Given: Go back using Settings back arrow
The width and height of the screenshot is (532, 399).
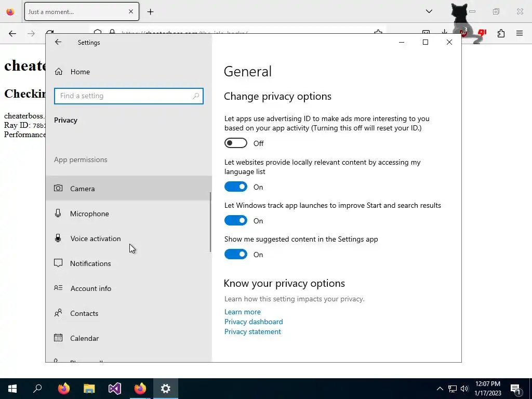Looking at the screenshot, I should 58,42.
